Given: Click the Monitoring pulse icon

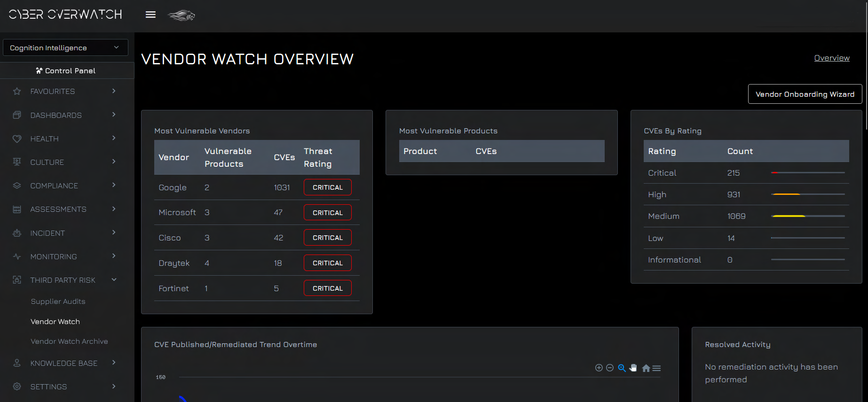Looking at the screenshot, I should [17, 256].
